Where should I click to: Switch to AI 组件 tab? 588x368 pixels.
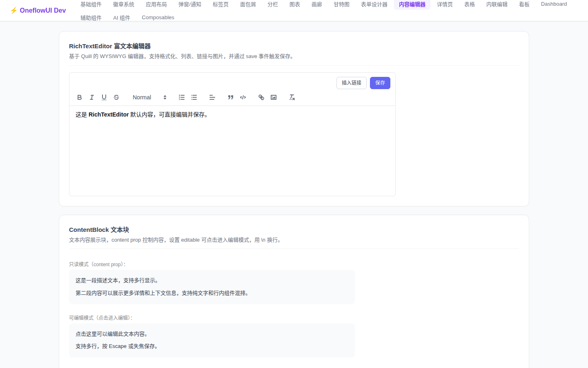122,18
